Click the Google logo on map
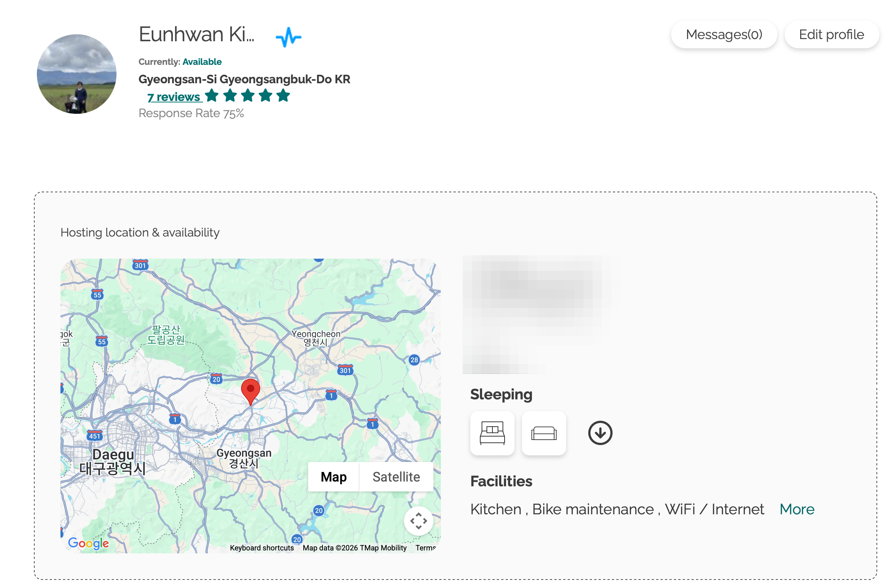889x588 pixels. click(88, 543)
